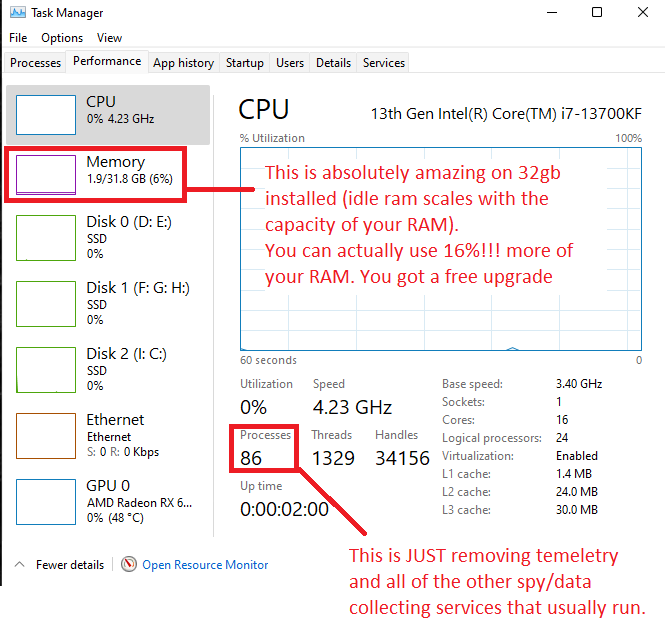Select the CPU mini graph thumbnail

[x=46, y=115]
